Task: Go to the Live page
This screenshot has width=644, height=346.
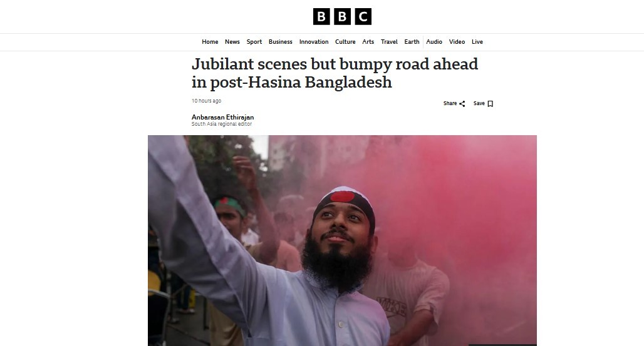Action: (477, 42)
